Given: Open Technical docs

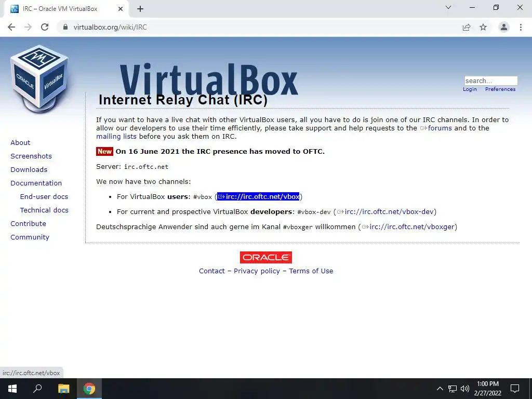Looking at the screenshot, I should point(44,210).
